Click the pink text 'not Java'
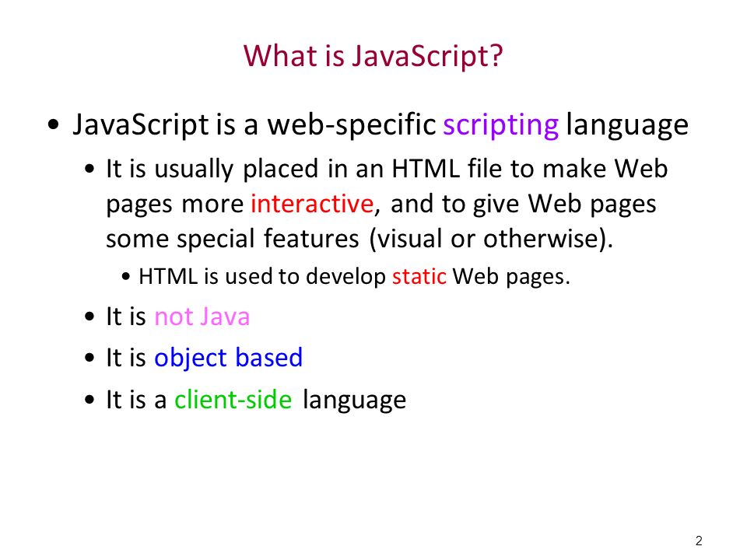The width and height of the screenshot is (747, 560). pos(202,317)
